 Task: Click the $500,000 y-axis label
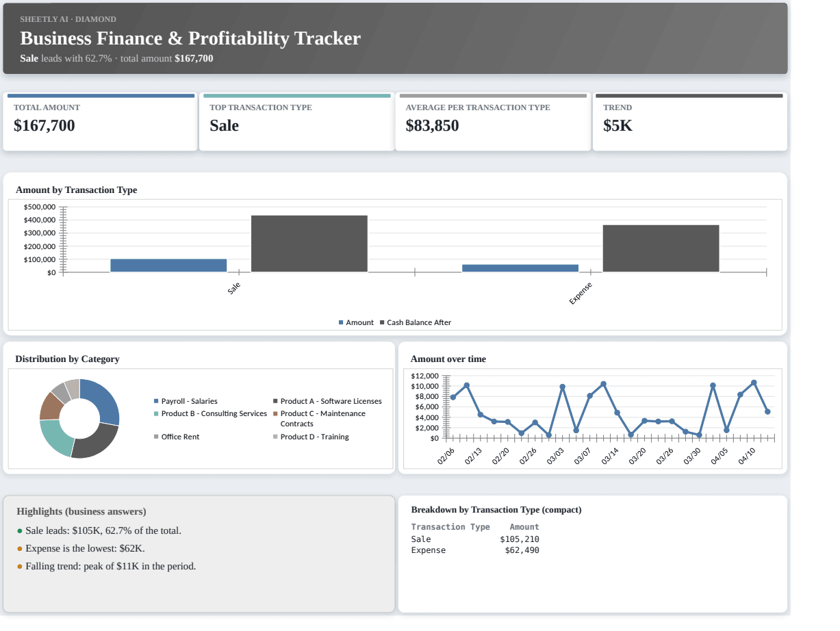[39, 207]
